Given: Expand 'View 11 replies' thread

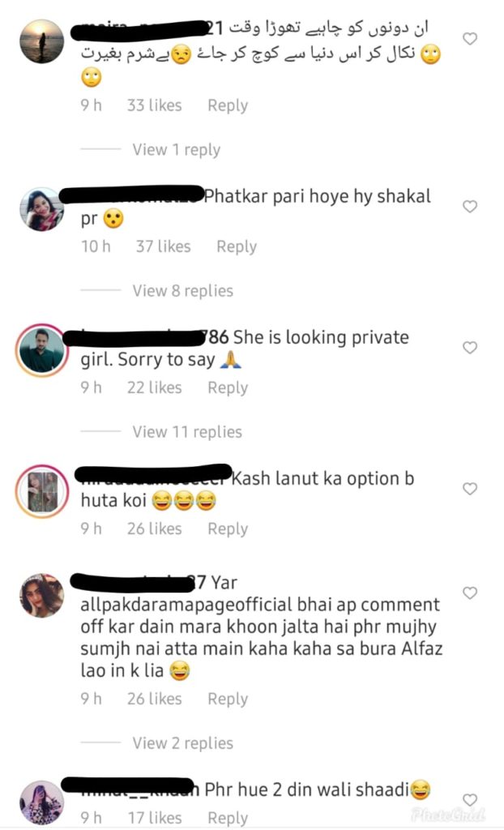Looking at the screenshot, I should click(x=187, y=432).
